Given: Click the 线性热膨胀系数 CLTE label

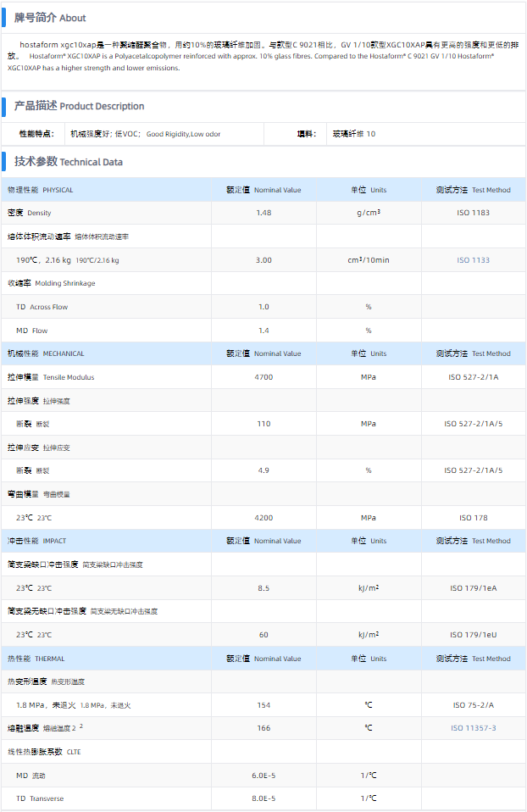Looking at the screenshot, I should click(x=44, y=752).
